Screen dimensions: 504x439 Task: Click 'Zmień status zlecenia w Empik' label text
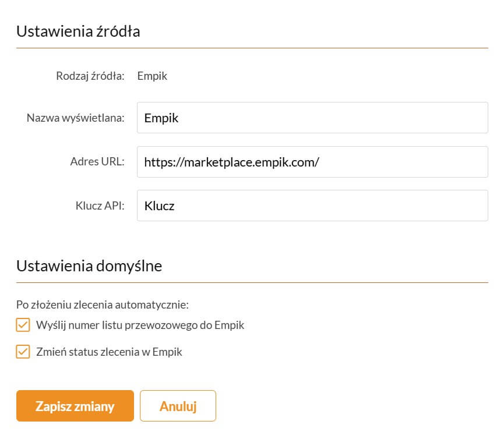click(x=109, y=352)
